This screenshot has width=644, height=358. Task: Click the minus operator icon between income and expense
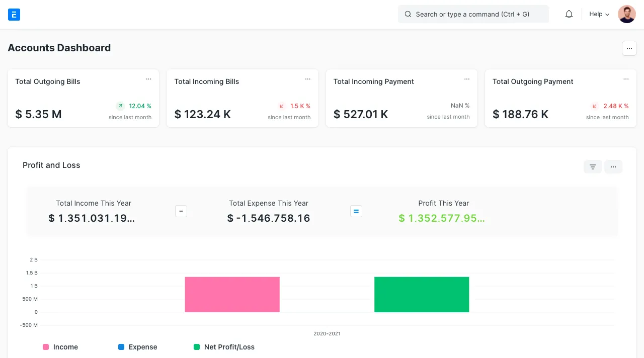tap(181, 211)
